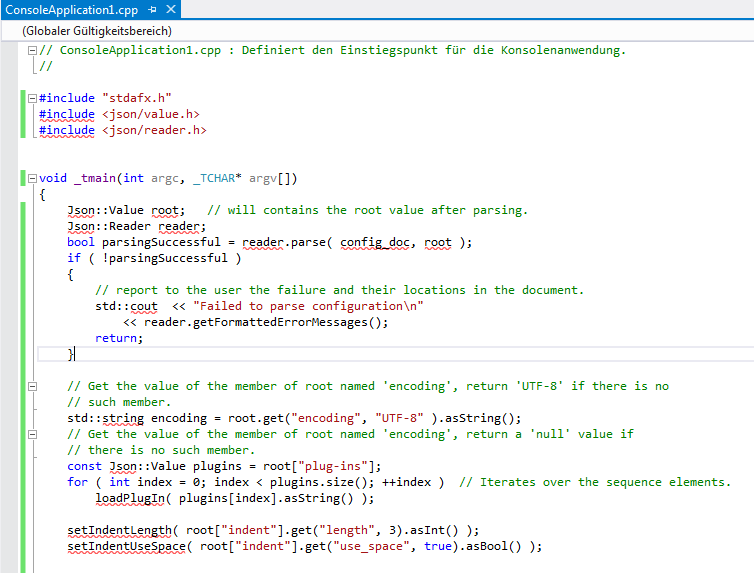Click the return; statement
The height and width of the screenshot is (573, 754).
pos(119,338)
